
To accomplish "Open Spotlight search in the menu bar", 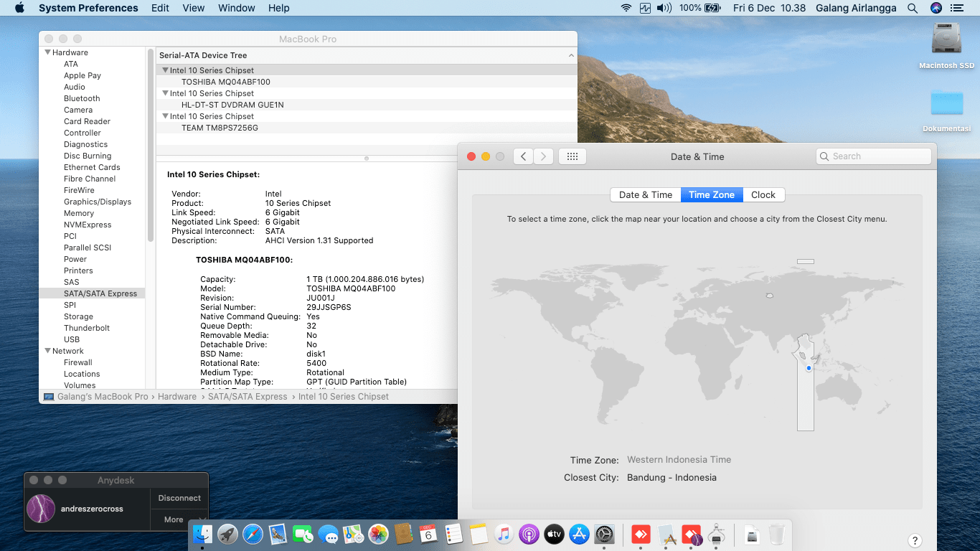I will click(x=913, y=8).
